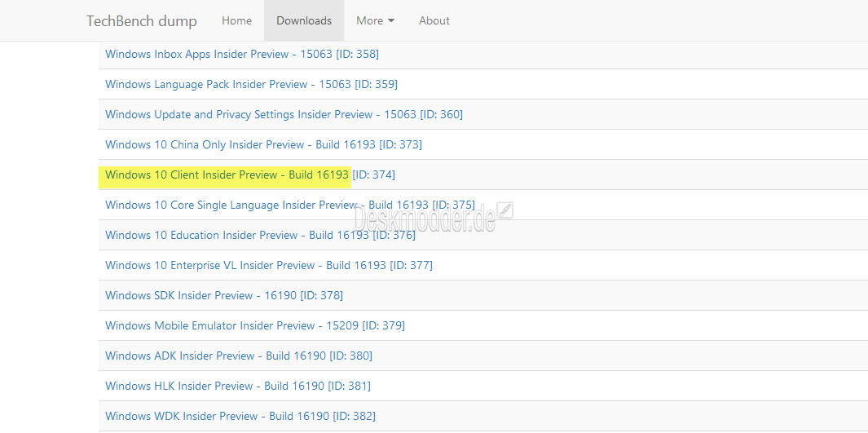Go to the Home nav item
The width and height of the screenshot is (868, 433).
236,20
